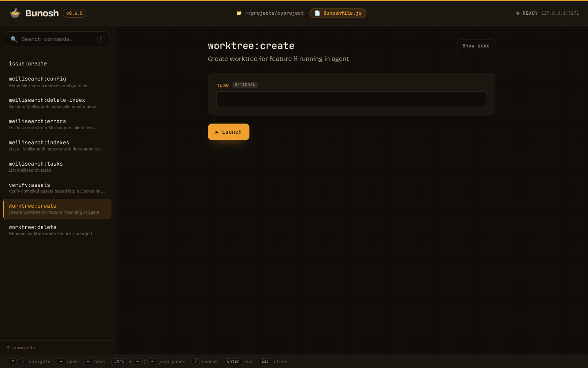The image size is (588, 368).
Task: Click the folder icon beside the project path
Action: tap(239, 13)
